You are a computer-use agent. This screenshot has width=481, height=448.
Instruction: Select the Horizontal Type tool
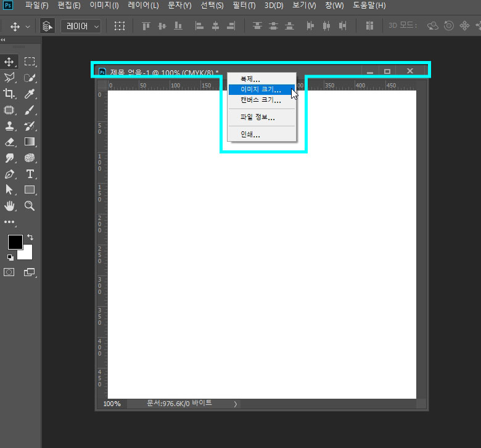click(30, 174)
